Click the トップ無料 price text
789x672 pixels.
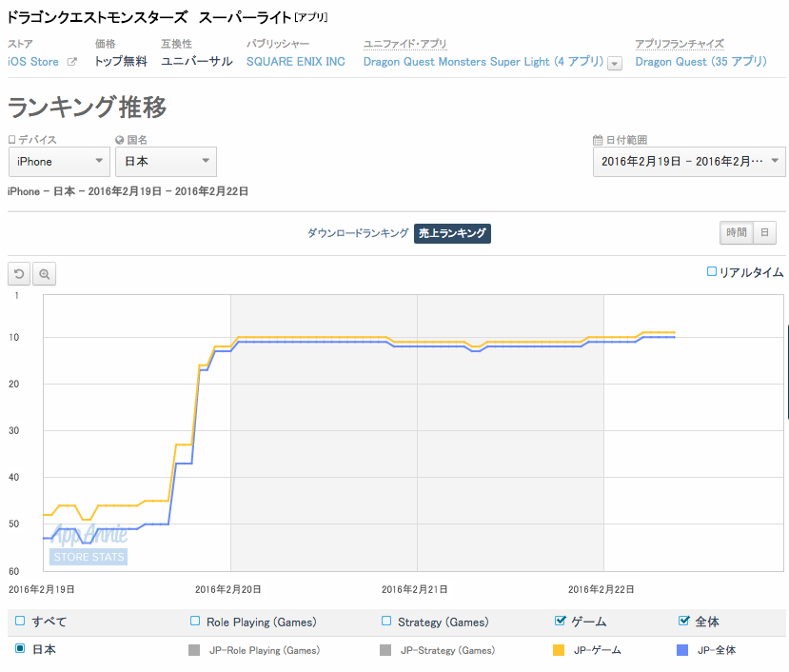121,62
